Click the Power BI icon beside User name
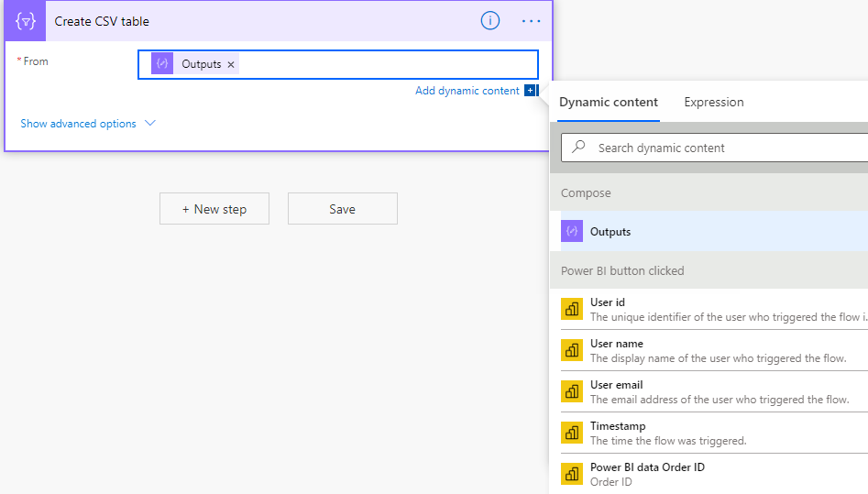This screenshot has height=494, width=868. (572, 351)
